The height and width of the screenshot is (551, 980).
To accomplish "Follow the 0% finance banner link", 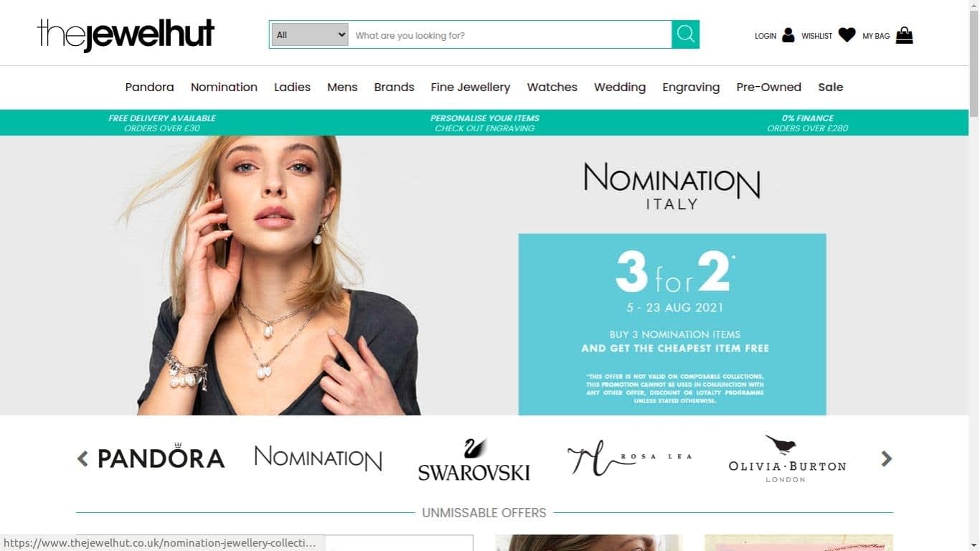I will tap(808, 123).
